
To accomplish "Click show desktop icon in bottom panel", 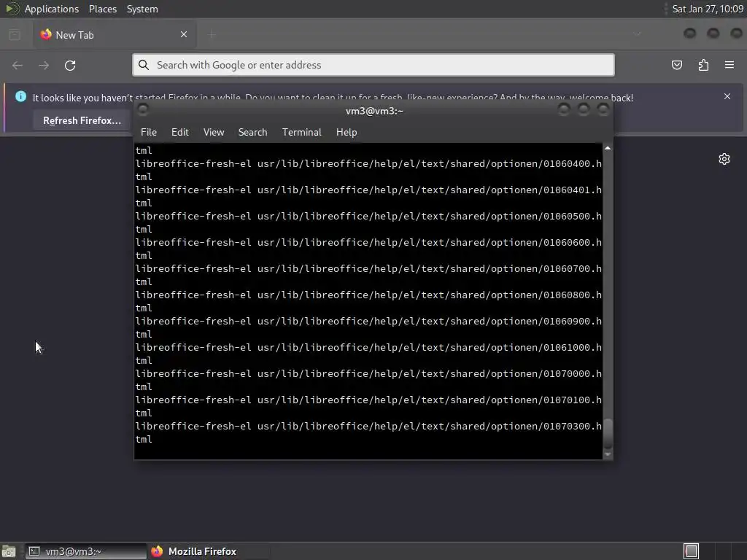I will [x=9, y=551].
